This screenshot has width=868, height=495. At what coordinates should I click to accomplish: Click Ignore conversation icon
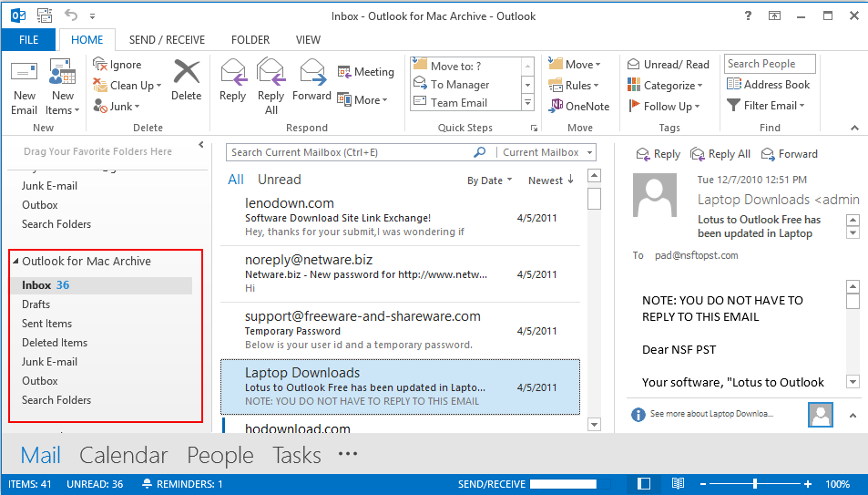point(99,65)
